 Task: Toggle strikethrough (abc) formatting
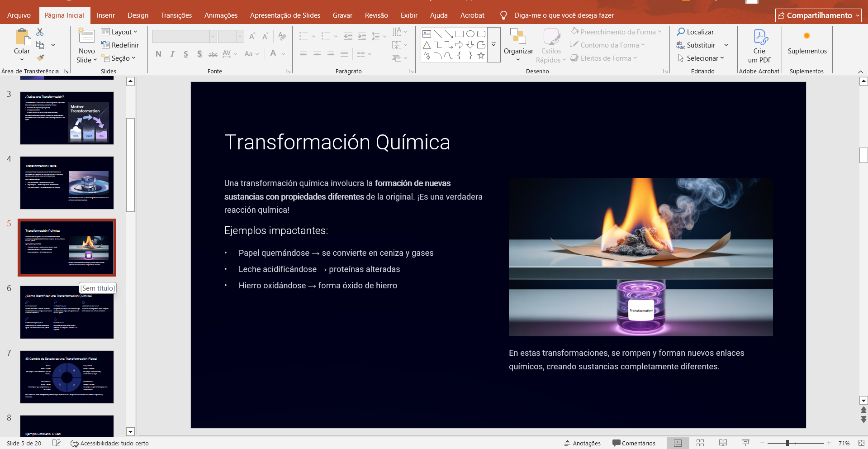point(213,54)
